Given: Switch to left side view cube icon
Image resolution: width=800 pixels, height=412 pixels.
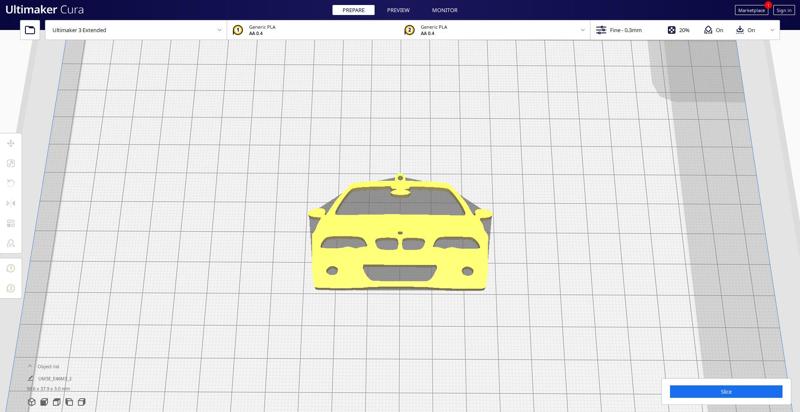Looking at the screenshot, I should tap(69, 402).
